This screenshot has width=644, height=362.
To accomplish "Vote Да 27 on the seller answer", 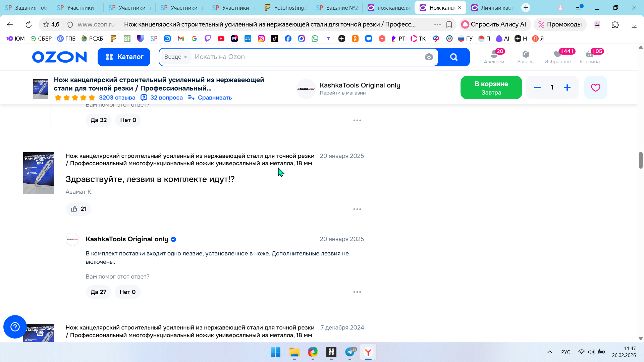I will (98, 292).
